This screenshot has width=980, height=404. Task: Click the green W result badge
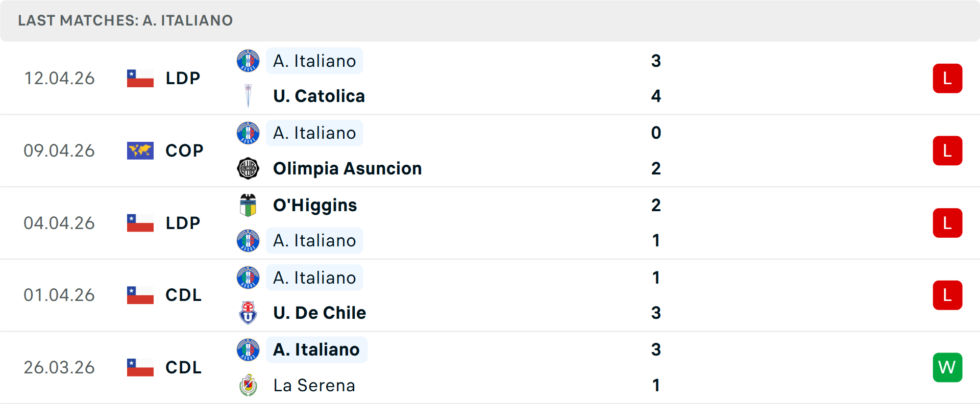click(x=947, y=367)
